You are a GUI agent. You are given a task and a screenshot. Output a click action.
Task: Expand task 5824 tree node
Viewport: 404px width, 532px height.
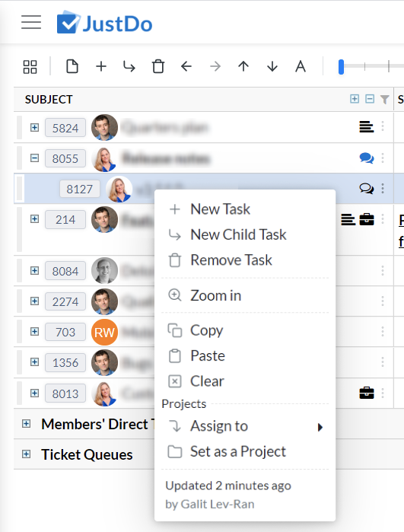[x=34, y=127]
